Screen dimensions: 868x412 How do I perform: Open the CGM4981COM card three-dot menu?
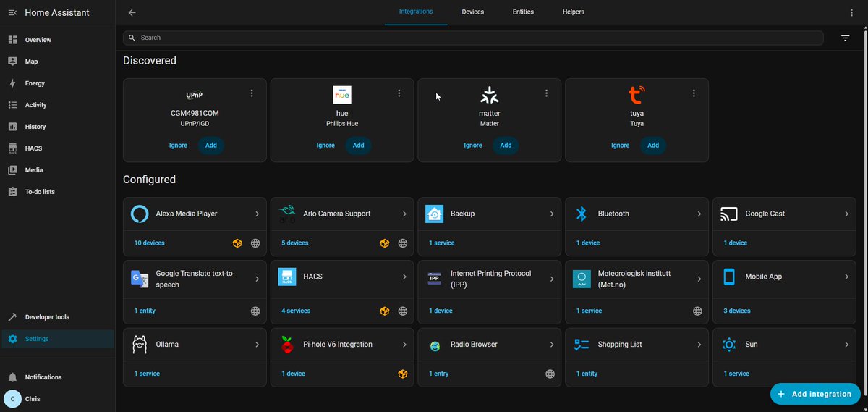tap(252, 93)
